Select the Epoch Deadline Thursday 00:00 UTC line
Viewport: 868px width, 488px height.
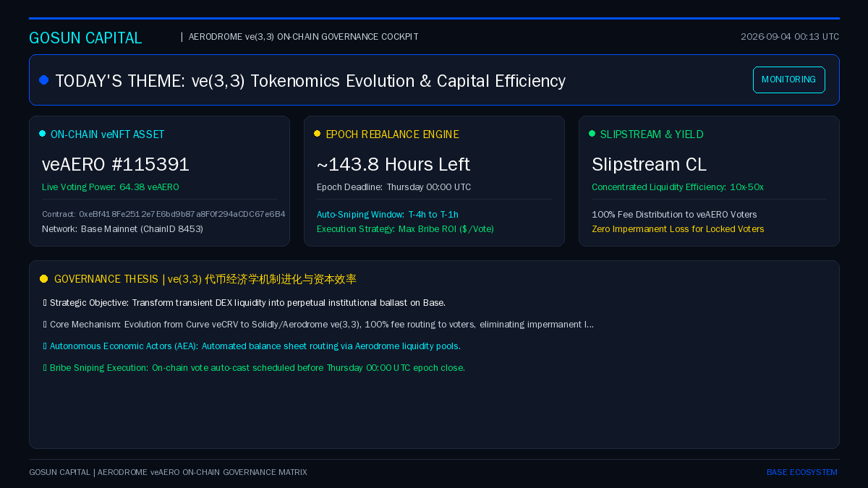tap(394, 187)
